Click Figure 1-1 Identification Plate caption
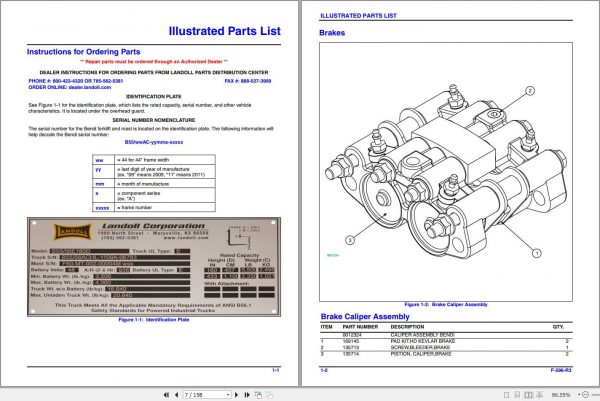Screen dimensions: 600x401 click(x=154, y=319)
